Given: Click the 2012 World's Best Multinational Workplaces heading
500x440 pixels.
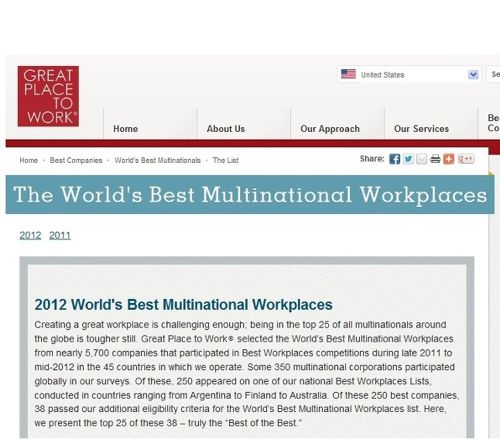Looking at the screenshot, I should pyautogui.click(x=183, y=305).
